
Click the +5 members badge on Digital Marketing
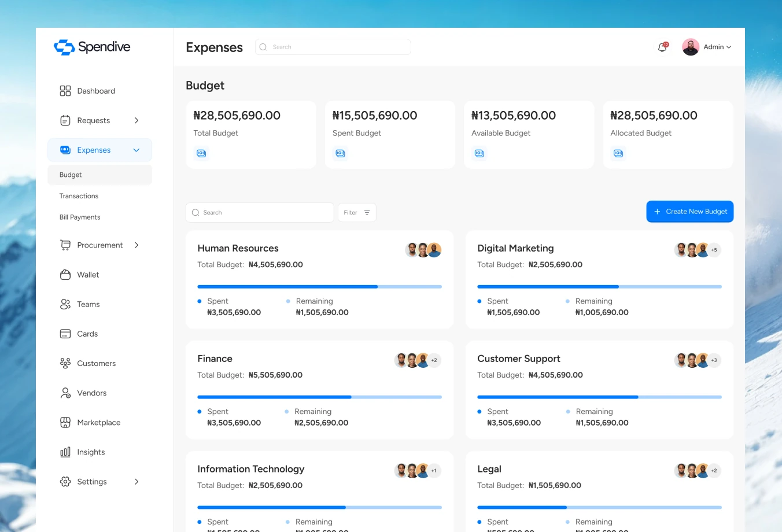[714, 250]
